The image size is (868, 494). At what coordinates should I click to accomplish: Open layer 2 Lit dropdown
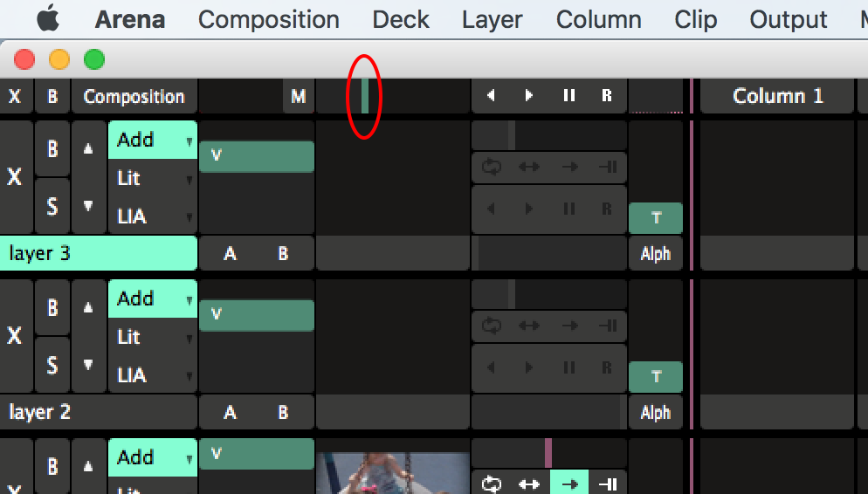pyautogui.click(x=153, y=337)
